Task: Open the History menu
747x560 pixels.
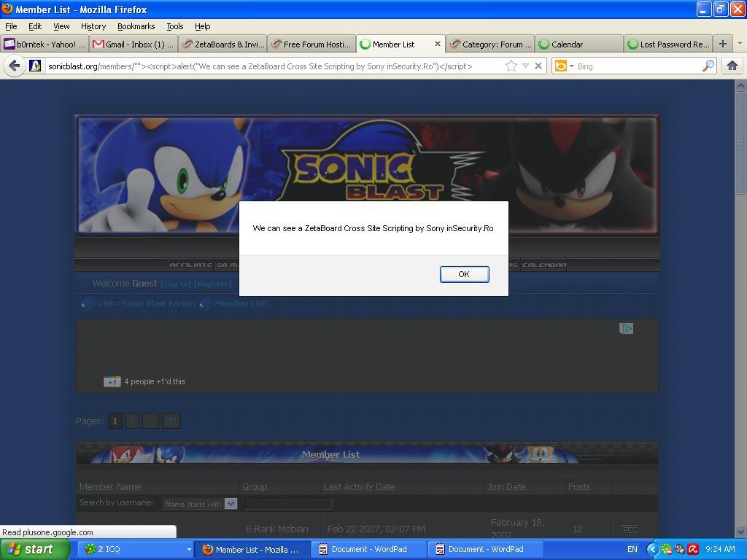Action: click(x=93, y=26)
